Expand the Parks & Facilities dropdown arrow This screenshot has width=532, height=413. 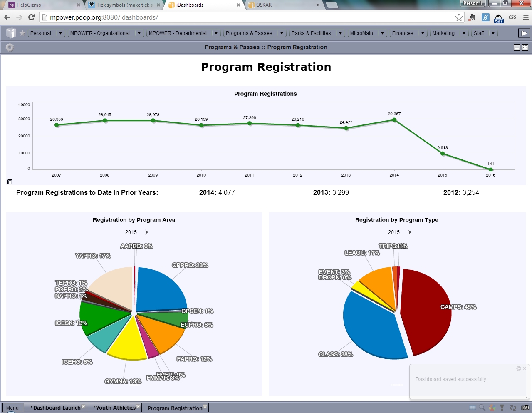point(341,33)
